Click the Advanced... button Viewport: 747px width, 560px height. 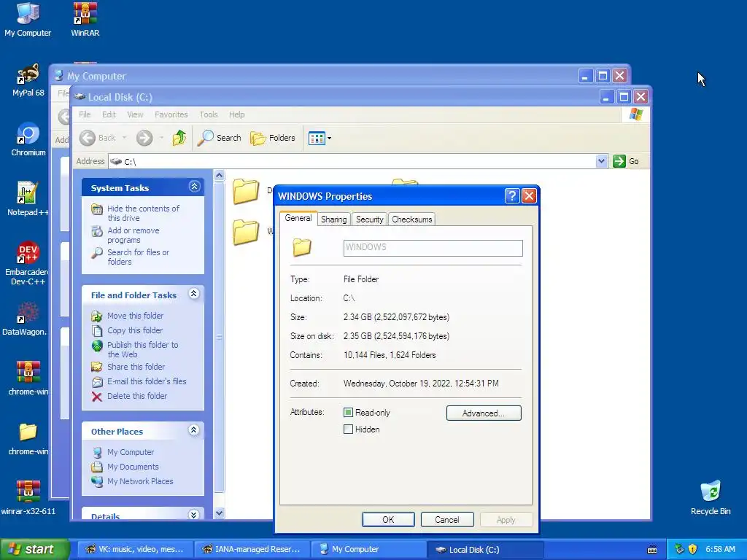(484, 413)
